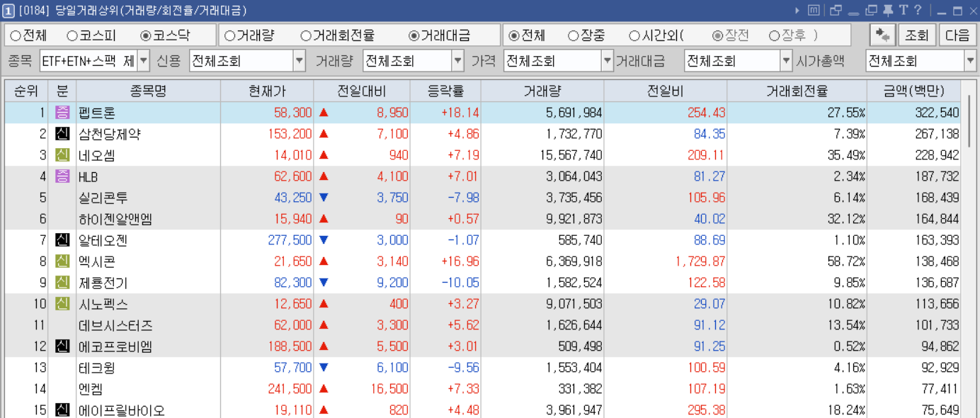Viewport: 980px width, 418px height.
Task: Sort by 순위 column header
Action: pyautogui.click(x=26, y=91)
